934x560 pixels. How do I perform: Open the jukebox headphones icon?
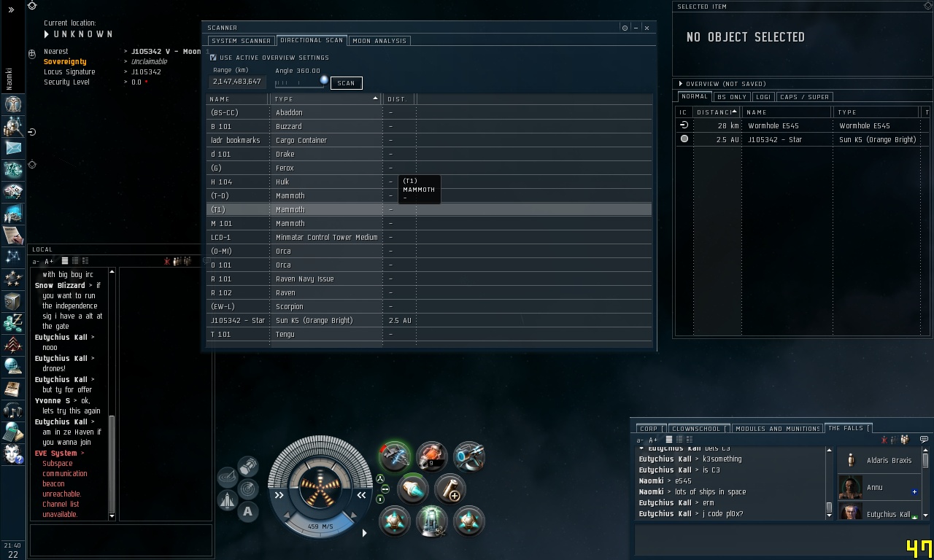pos(13,410)
